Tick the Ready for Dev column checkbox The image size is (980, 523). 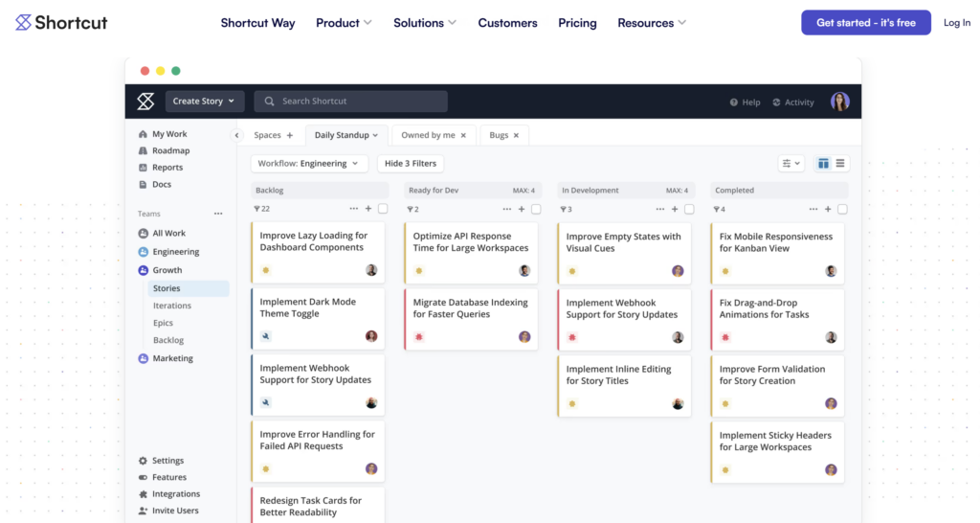[x=536, y=209]
